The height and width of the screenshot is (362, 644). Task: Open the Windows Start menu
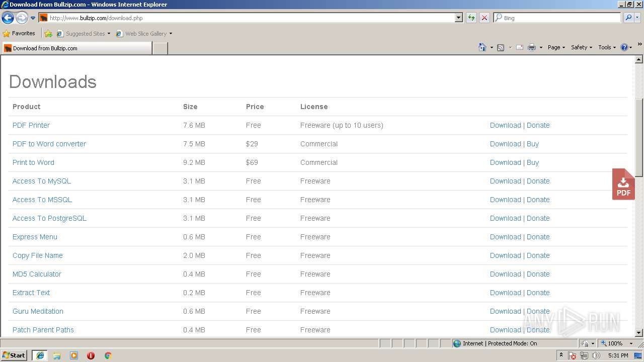tap(14, 355)
